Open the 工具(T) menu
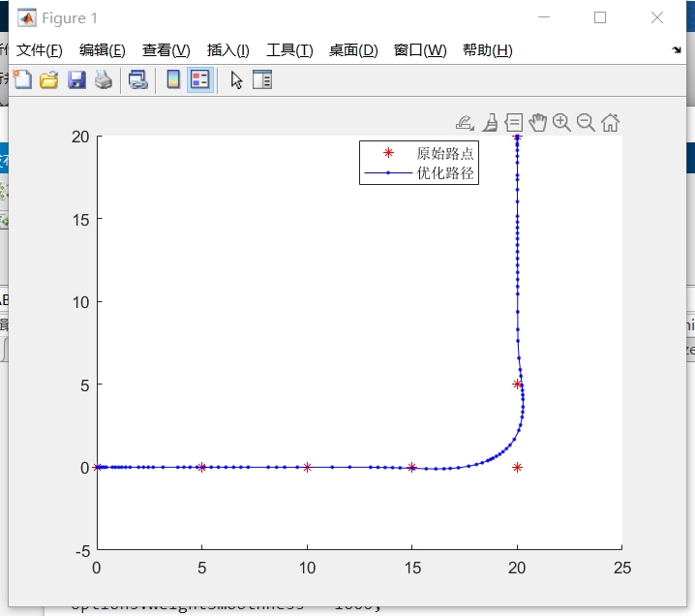 click(289, 50)
